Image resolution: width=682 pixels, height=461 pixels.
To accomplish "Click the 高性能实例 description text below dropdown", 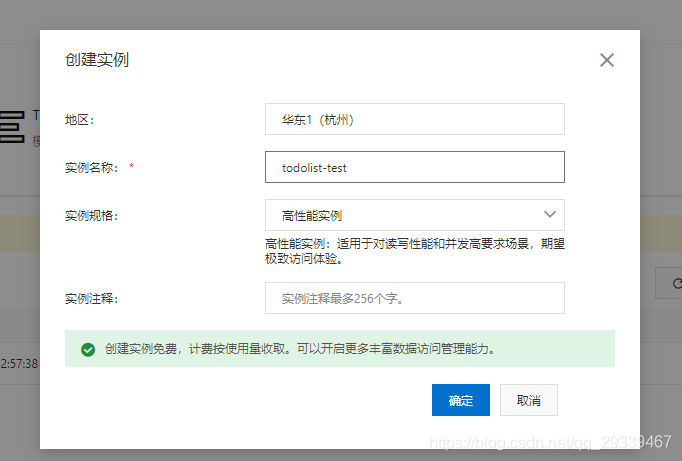I will tap(415, 251).
